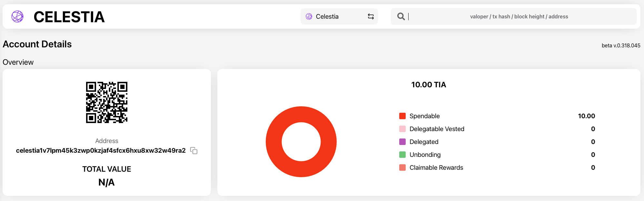Viewport: 644px width, 201px height.
Task: Click the salmon Claimable Rewards swatch
Action: coord(402,167)
